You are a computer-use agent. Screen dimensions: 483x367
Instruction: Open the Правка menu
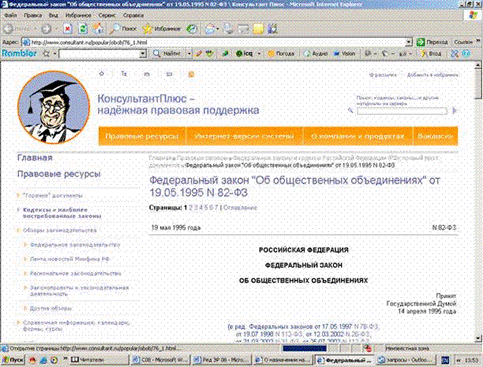click(x=33, y=15)
